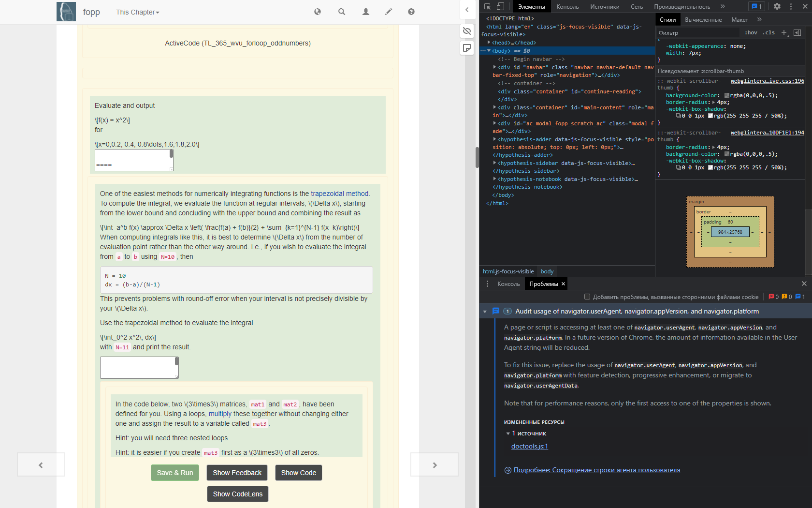Toggle hide annotations in the right sidebar
This screenshot has width=812, height=508.
[467, 31]
